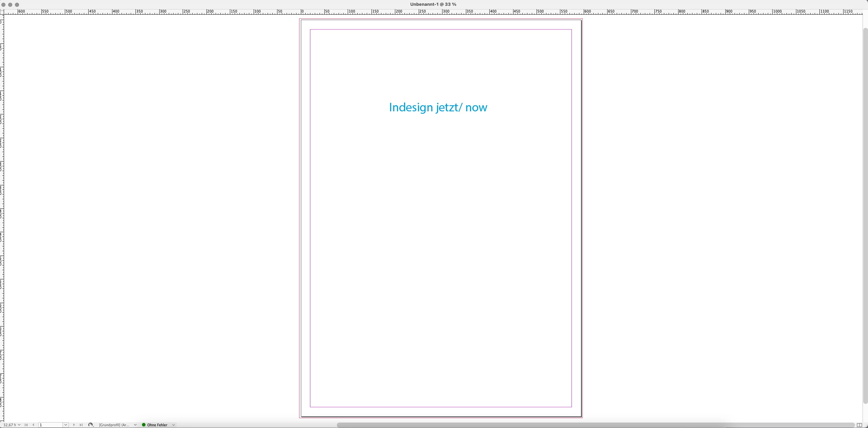Click the window's green zoom button
This screenshot has height=428, width=868.
point(17,5)
